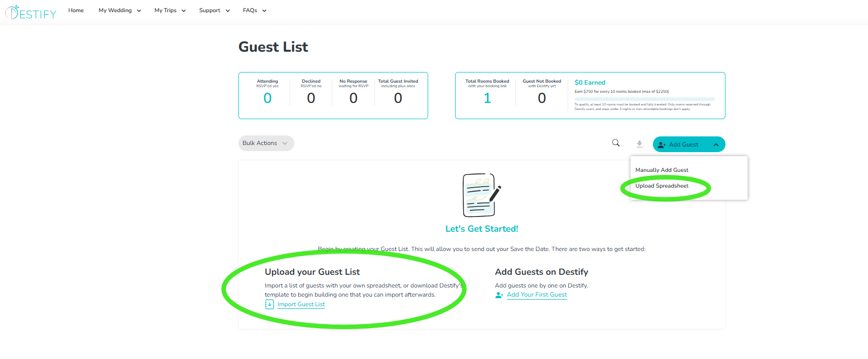Open the Support dropdown

tap(214, 10)
